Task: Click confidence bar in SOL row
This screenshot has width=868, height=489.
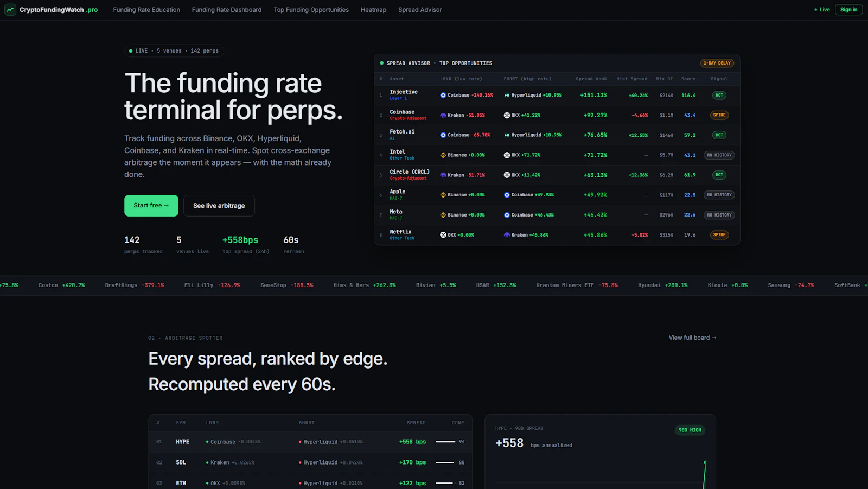Action: click(444, 462)
